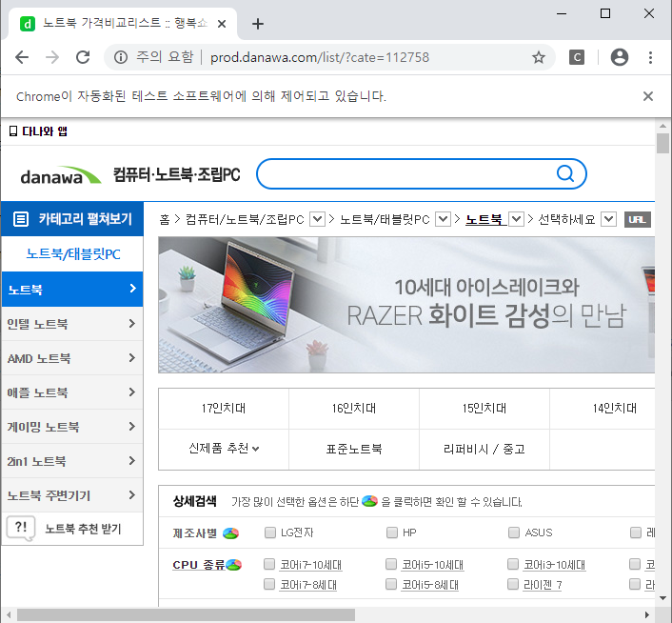Open the 선택하세요 dropdown
This screenshot has height=623, width=672.
click(x=608, y=219)
